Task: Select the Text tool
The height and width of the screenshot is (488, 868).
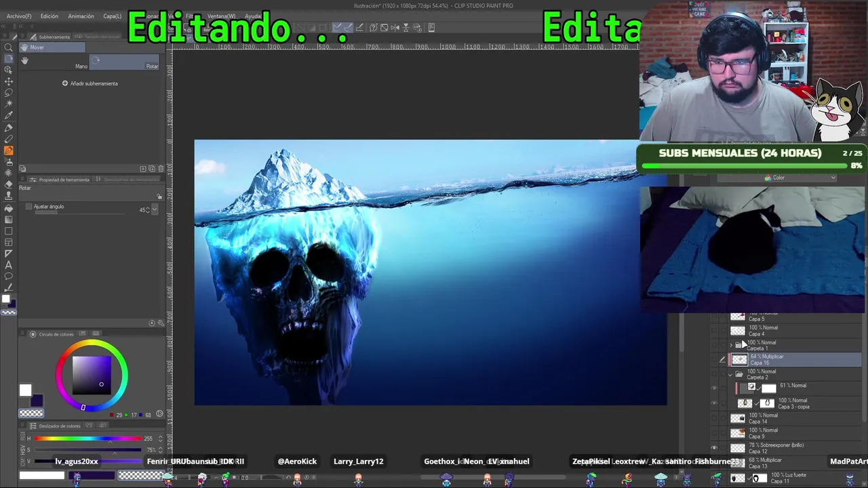Action: pos(9,265)
